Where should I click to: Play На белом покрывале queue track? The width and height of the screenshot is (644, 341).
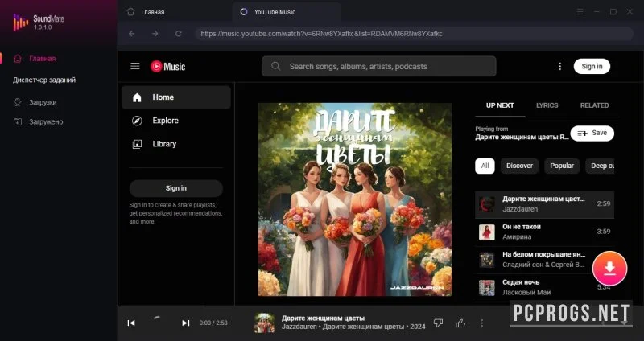point(544,260)
